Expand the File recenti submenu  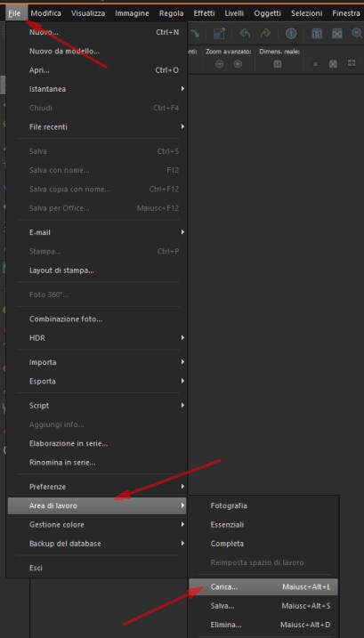(97, 127)
